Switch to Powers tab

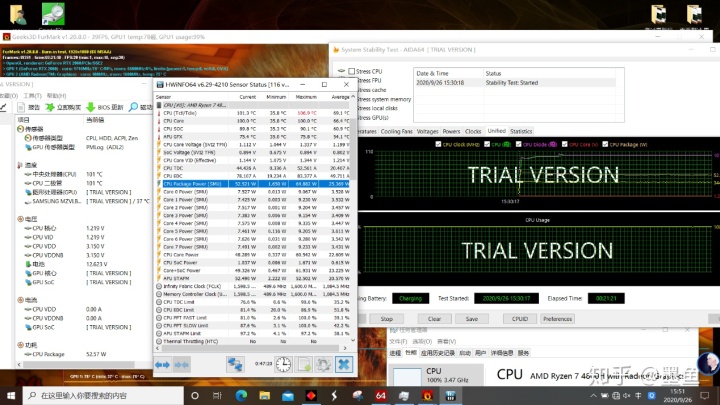point(451,131)
